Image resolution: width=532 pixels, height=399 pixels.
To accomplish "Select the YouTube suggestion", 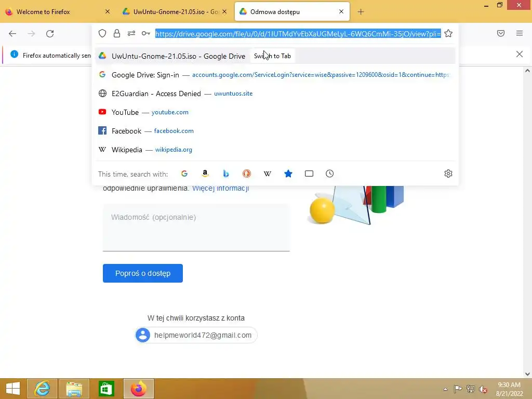I will (x=275, y=112).
